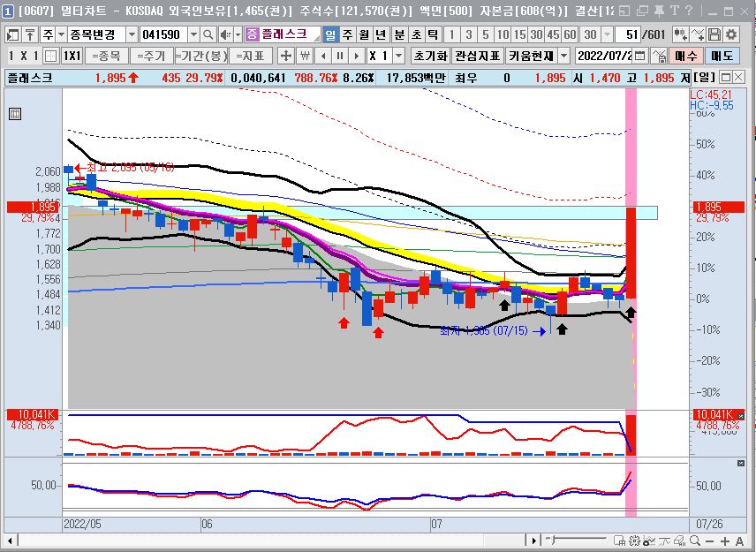Image resolution: width=756 pixels, height=552 pixels.
Task: Click the crosshair move icon
Action: [x=286, y=56]
